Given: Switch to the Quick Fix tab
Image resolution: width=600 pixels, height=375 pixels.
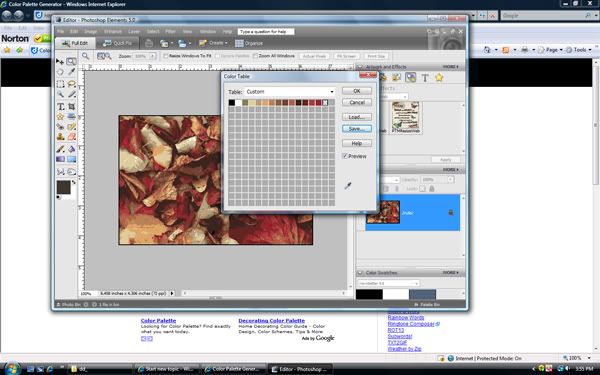Looking at the screenshot, I should [117, 43].
